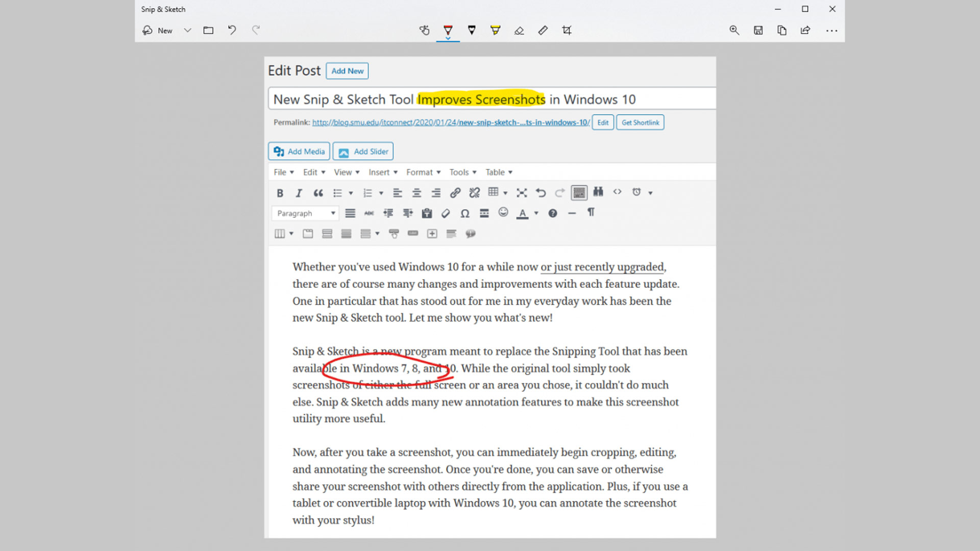Open the Paragraph format dropdown
Screen dimensions: 980x551
point(306,213)
